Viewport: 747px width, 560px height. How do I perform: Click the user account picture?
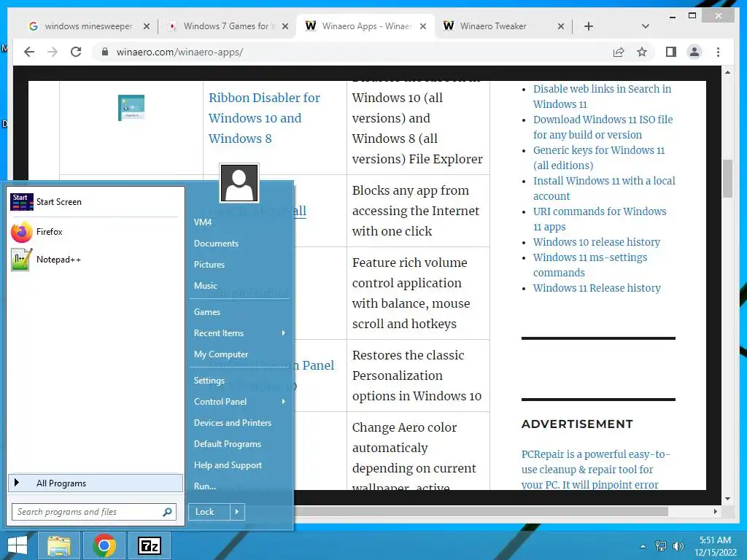239,183
